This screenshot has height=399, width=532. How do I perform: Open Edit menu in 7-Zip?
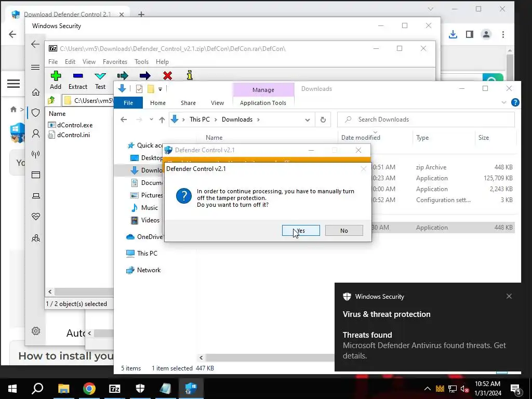70,62
